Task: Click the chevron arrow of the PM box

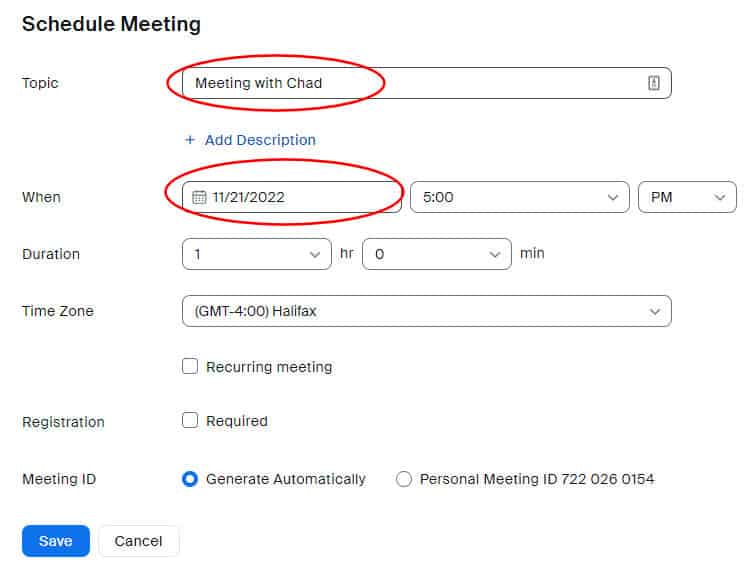Action: [x=720, y=197]
